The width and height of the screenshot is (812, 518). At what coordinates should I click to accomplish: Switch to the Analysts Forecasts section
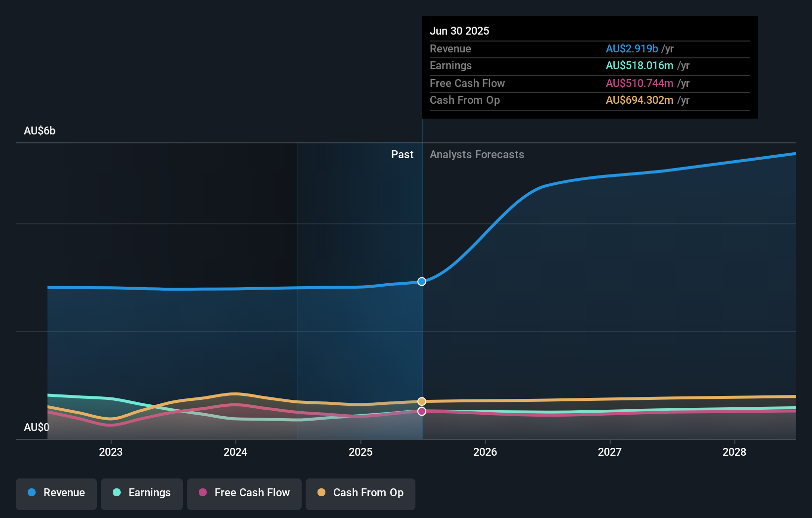pos(476,154)
